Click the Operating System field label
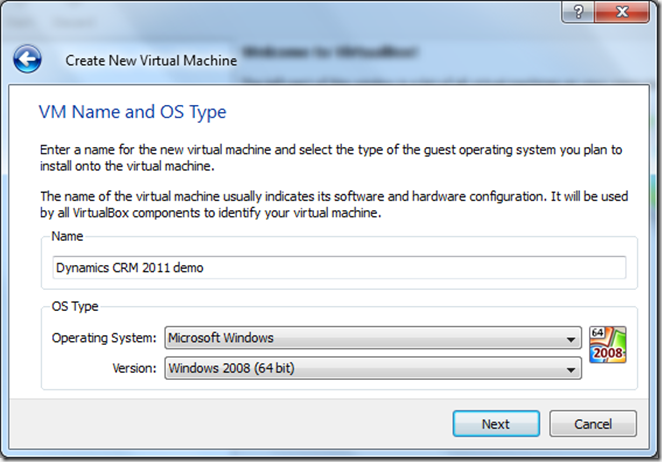The image size is (662, 462). (104, 338)
